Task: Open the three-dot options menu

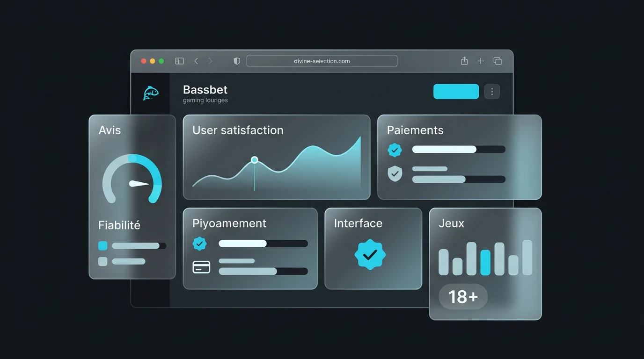Action: click(492, 92)
